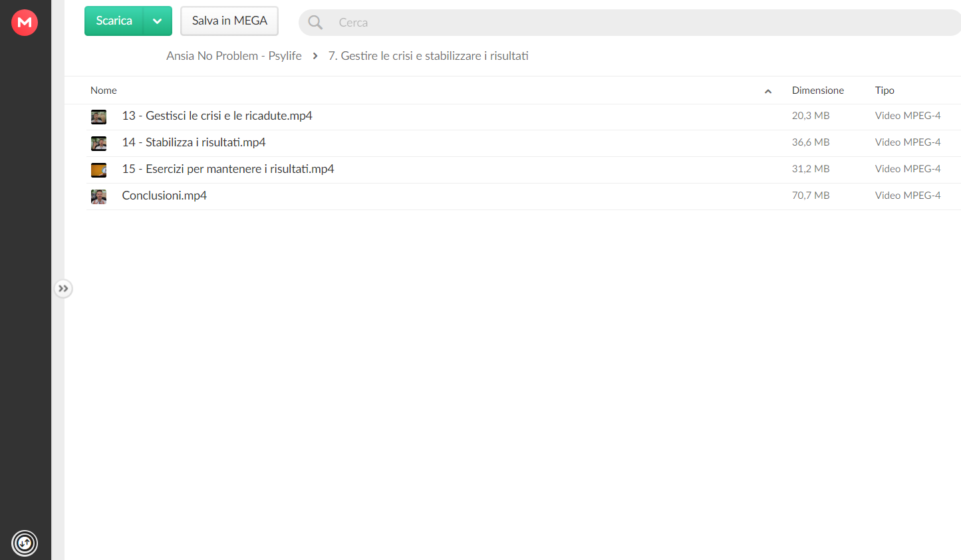Select file 13 - Gestisci le crisi e le ricadute.mp4
Image resolution: width=961 pixels, height=560 pixels.
[217, 116]
